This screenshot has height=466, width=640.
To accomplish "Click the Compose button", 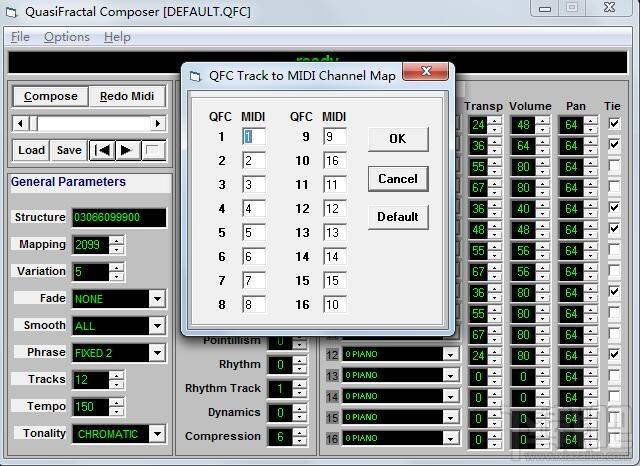I will (x=51, y=96).
